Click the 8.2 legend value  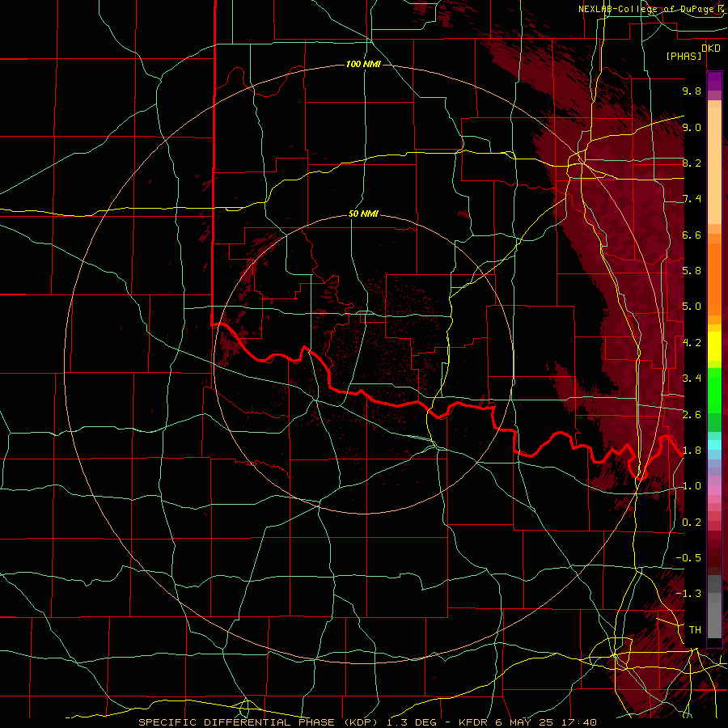pos(692,163)
